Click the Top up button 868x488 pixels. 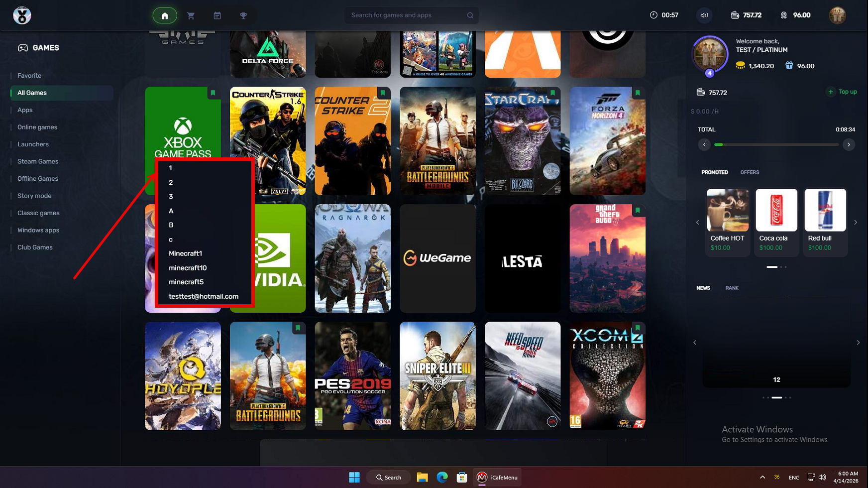point(843,92)
